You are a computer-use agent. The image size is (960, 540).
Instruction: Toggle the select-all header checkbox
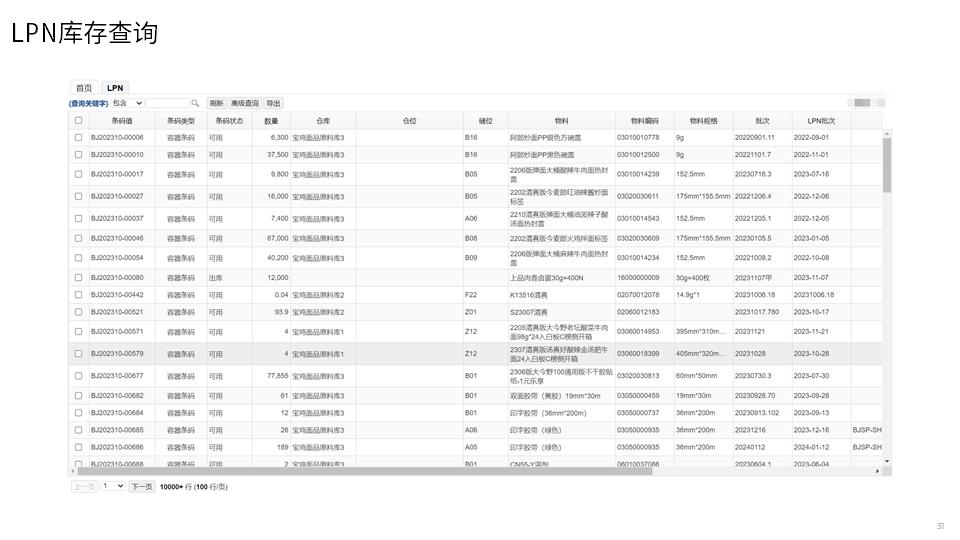78,121
